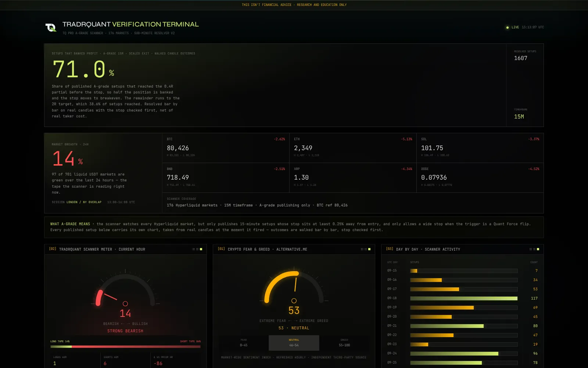Click the BTC -2.62% change value
Image resolution: width=588 pixels, height=368 pixels.
point(279,139)
